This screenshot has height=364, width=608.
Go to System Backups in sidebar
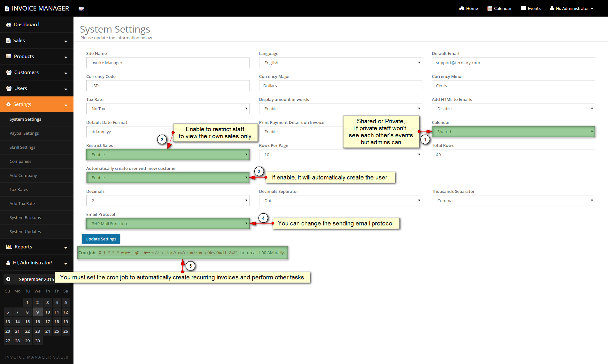click(x=25, y=217)
